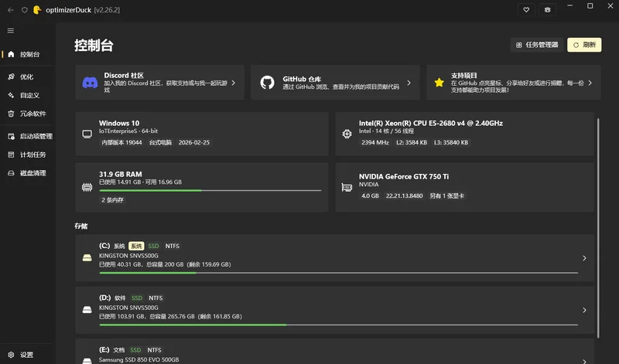Click the trash icon beside 冗余软件
Image resolution: width=619 pixels, height=364 pixels.
(x=11, y=114)
